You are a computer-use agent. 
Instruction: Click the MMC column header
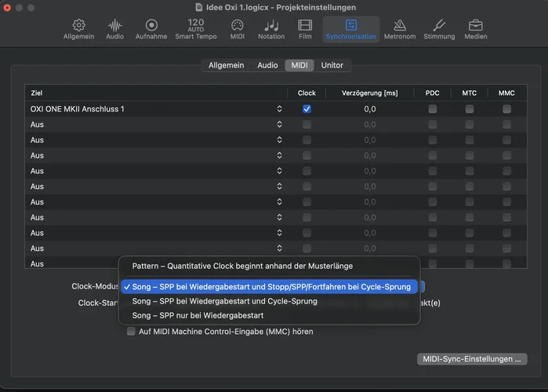click(506, 93)
